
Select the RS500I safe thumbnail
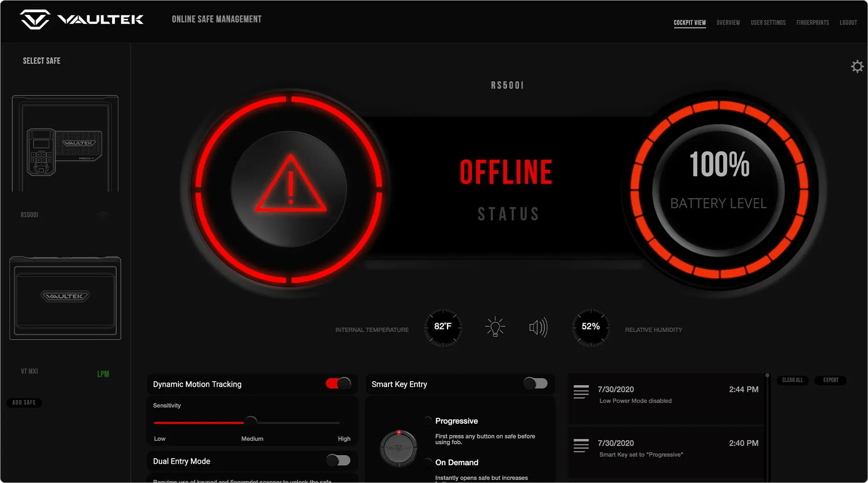(65, 143)
